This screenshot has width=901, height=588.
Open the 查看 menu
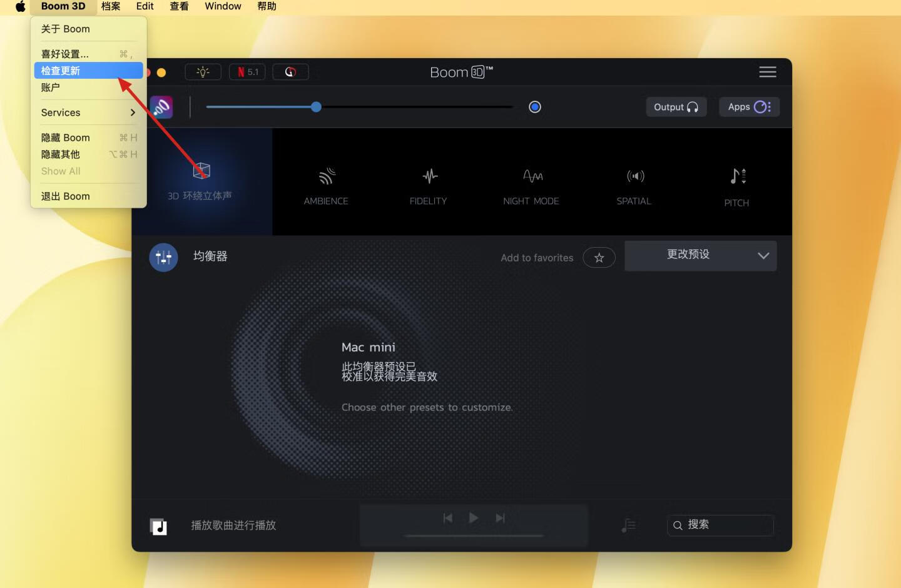point(179,6)
